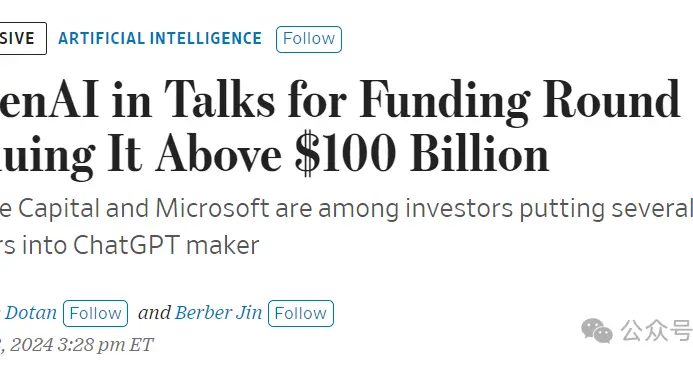
Task: Click the word 'Microsoft' in subheadline
Action: pos(212,208)
